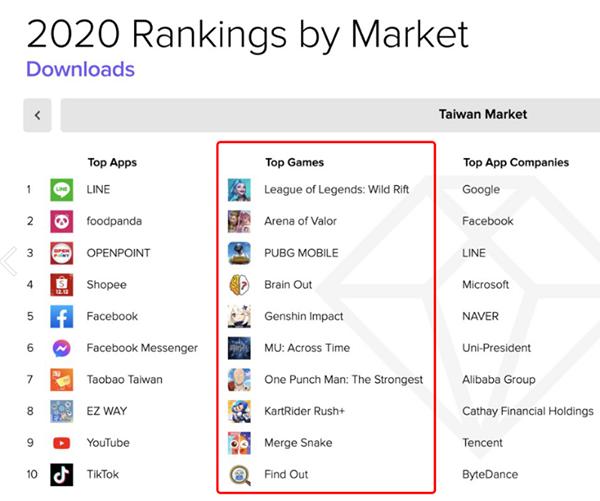
Task: Click the Top Games column header
Action: (x=295, y=162)
